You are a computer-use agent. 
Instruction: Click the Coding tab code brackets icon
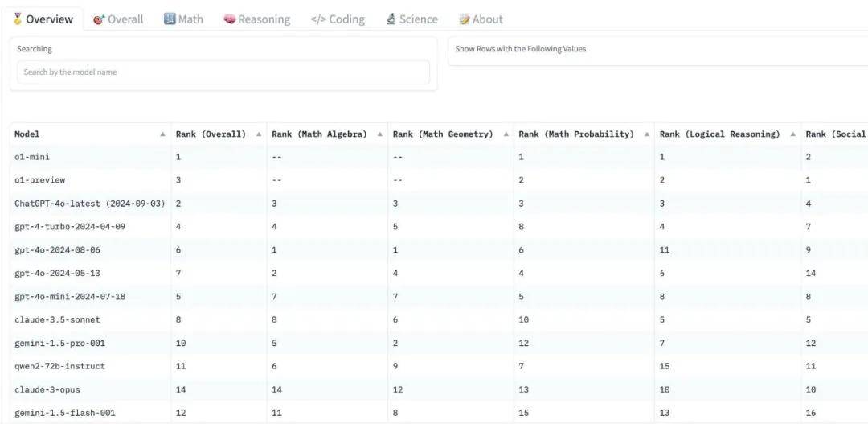318,19
